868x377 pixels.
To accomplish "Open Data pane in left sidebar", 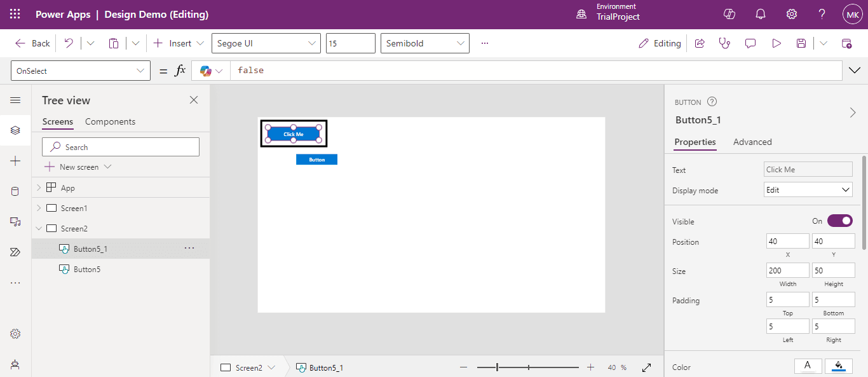I will (15, 191).
